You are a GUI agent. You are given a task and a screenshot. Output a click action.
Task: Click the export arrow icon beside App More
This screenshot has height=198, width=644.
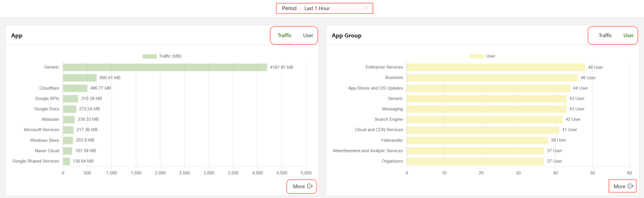click(x=310, y=186)
